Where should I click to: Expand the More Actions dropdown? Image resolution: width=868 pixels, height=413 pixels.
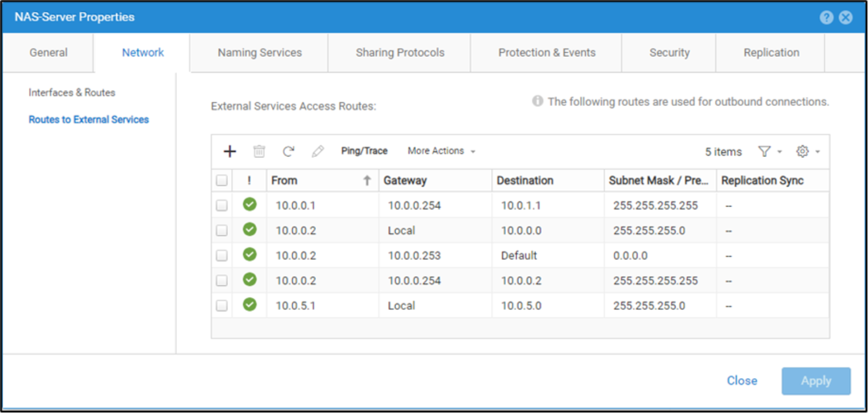tap(442, 151)
